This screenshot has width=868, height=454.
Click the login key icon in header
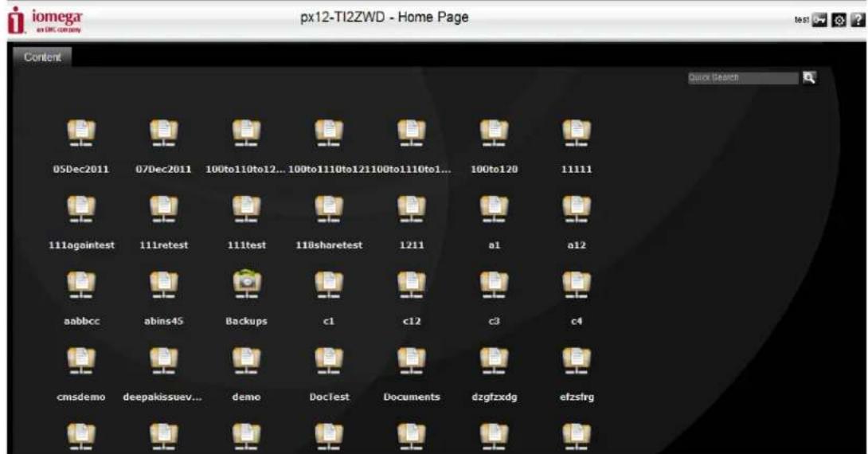pyautogui.click(x=819, y=21)
